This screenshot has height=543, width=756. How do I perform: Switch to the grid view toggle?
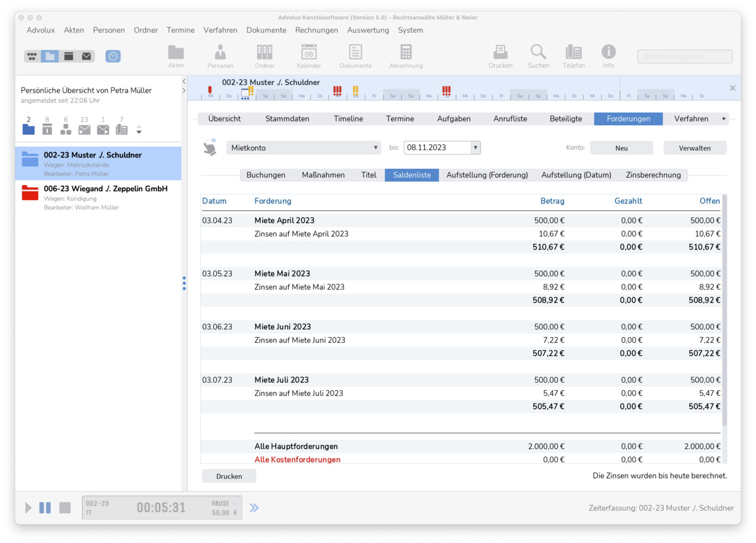click(x=32, y=56)
